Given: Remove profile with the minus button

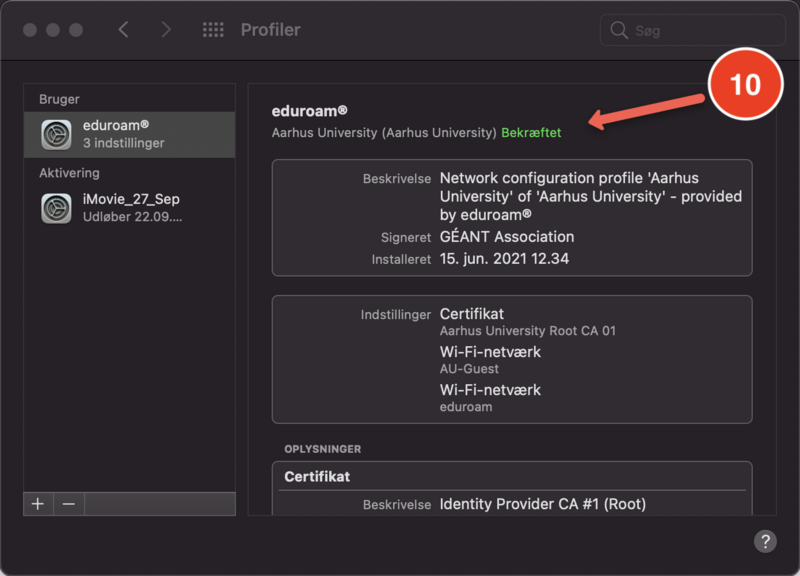Looking at the screenshot, I should coord(68,504).
